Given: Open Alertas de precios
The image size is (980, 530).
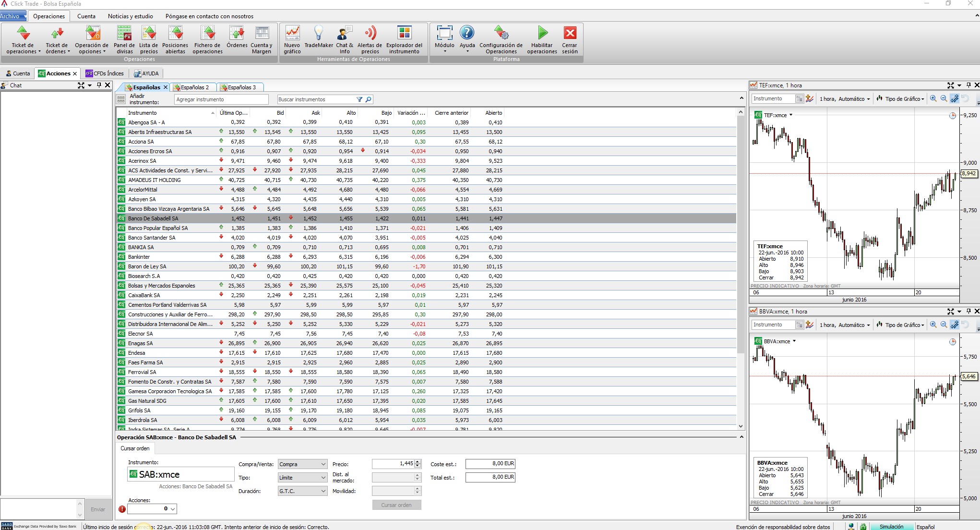Looking at the screenshot, I should coord(370,39).
